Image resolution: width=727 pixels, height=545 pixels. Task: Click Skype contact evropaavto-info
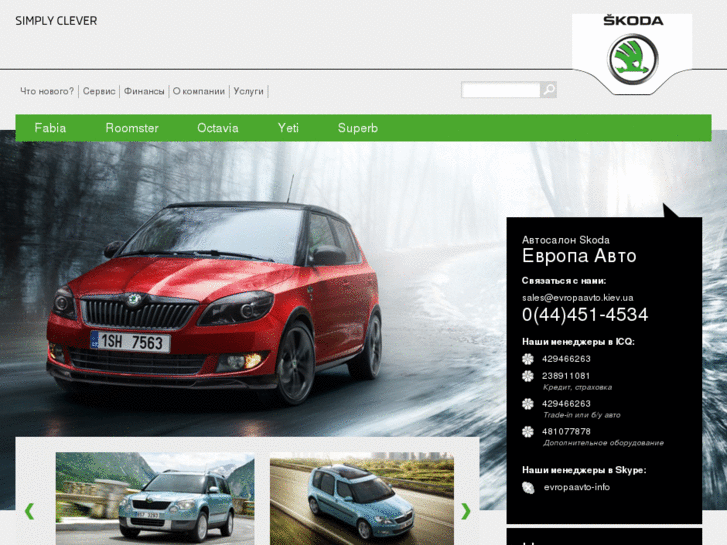pyautogui.click(x=576, y=487)
